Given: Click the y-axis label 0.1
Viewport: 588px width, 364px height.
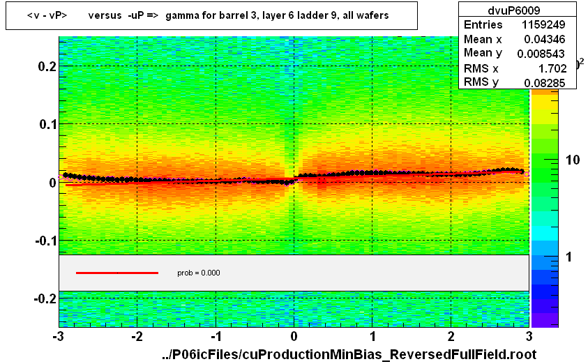Looking at the screenshot, I should tap(47, 124).
